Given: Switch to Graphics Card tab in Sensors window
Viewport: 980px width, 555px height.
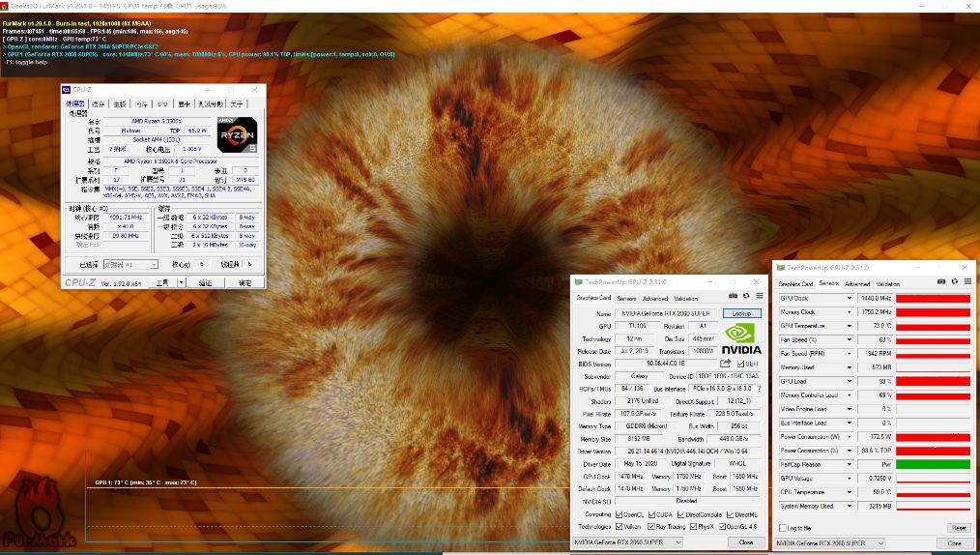Looking at the screenshot, I should pyautogui.click(x=795, y=283).
